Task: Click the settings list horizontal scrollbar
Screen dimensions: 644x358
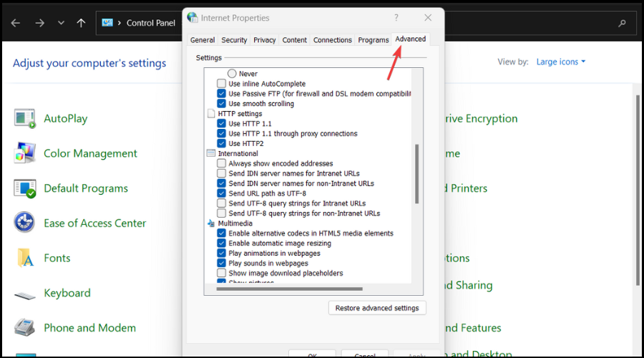Action: [290, 289]
